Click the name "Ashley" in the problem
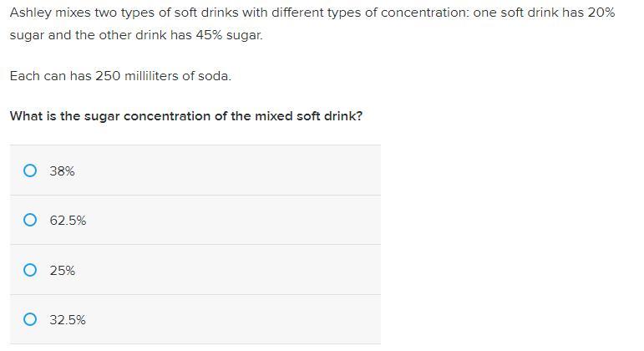 tap(30, 14)
